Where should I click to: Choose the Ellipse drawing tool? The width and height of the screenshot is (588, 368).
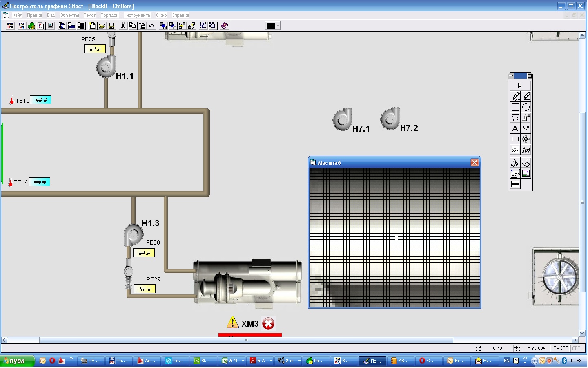526,107
